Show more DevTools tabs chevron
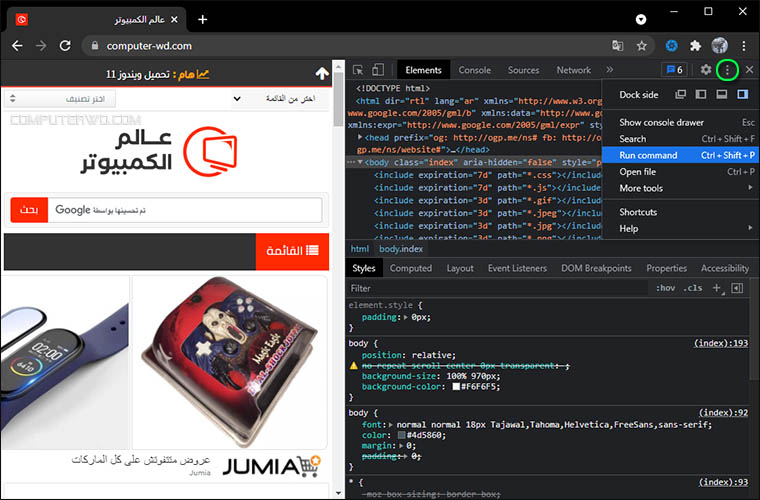 point(610,70)
